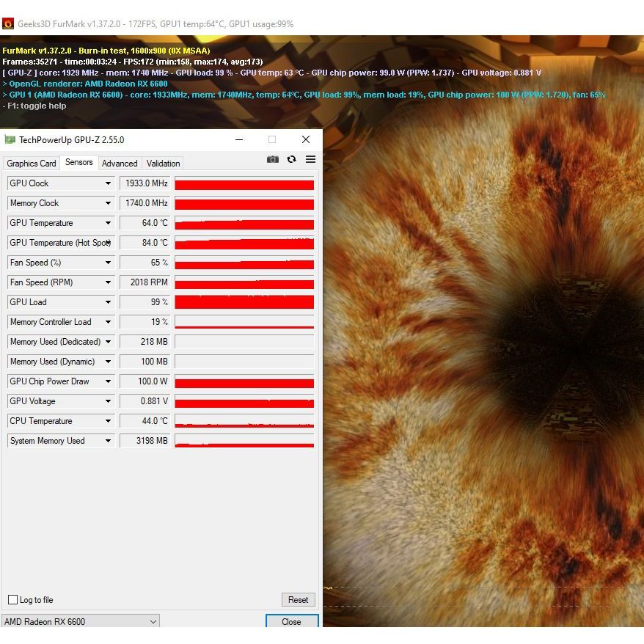Maximize the GPU-Z window
644x644 pixels.
pos(272,139)
